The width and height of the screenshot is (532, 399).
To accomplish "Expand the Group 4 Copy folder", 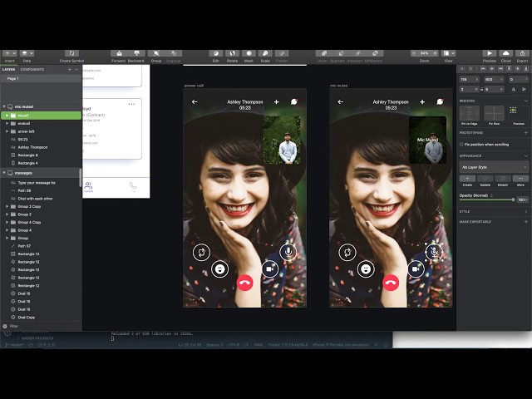I will (7, 223).
